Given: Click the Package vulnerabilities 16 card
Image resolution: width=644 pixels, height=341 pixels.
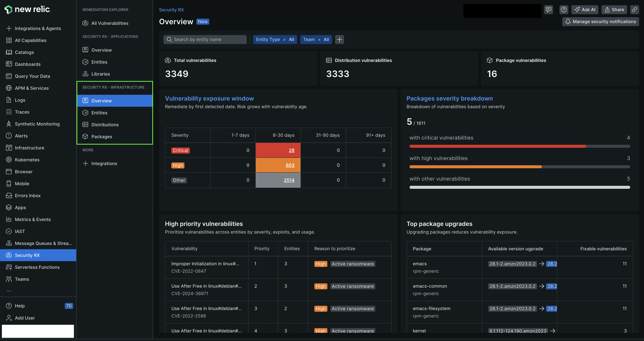Looking at the screenshot, I should coord(560,69).
